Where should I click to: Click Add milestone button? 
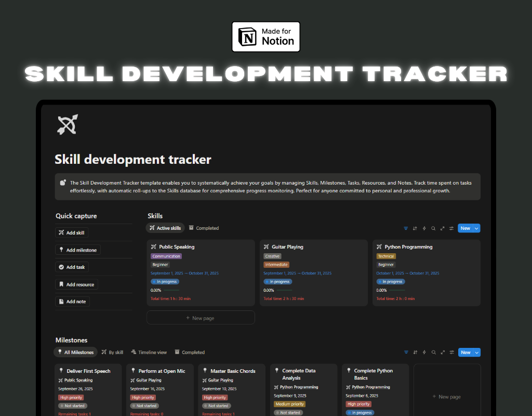78,250
